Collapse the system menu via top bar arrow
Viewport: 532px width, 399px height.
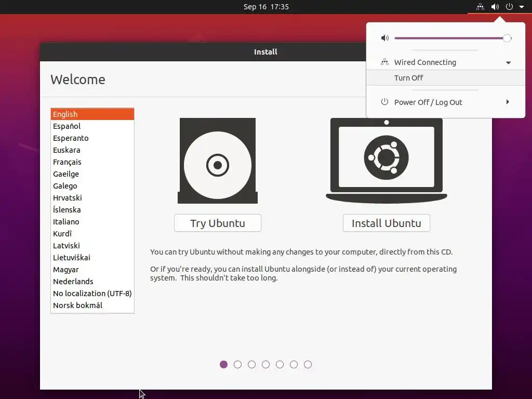[522, 7]
